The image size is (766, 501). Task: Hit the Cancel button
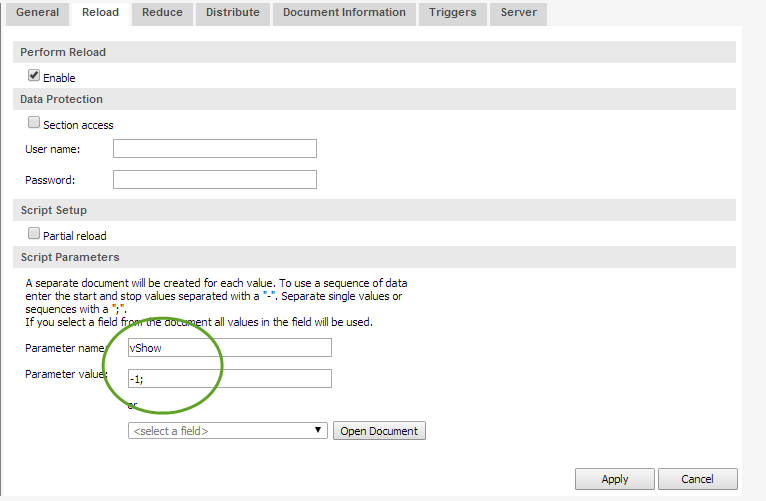698,479
